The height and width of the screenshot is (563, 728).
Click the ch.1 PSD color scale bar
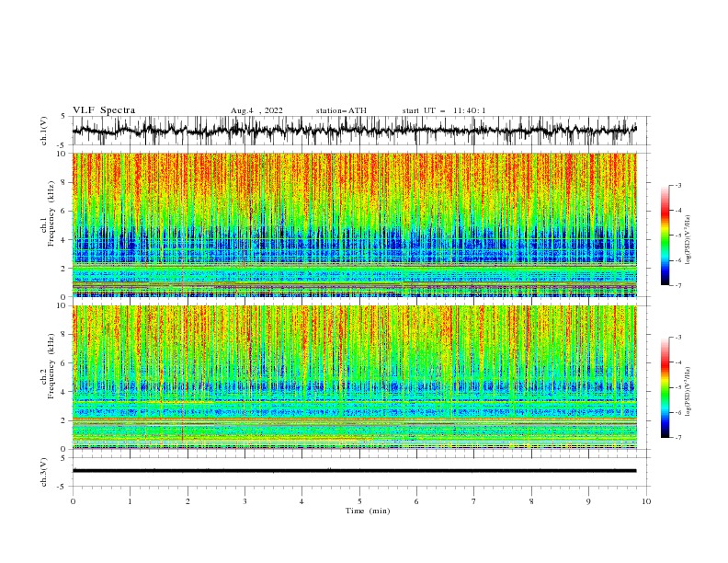665,236
